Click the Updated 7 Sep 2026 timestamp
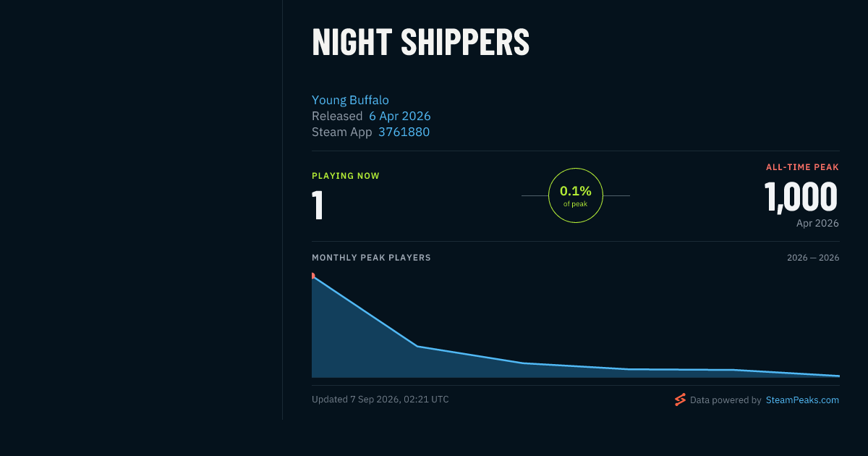 coord(380,399)
